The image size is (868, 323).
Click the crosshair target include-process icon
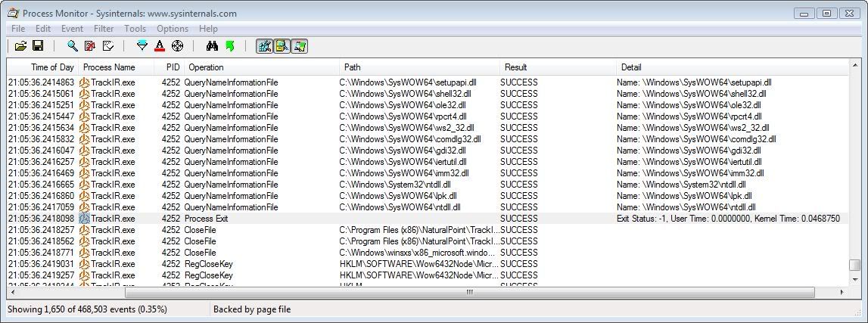click(177, 46)
